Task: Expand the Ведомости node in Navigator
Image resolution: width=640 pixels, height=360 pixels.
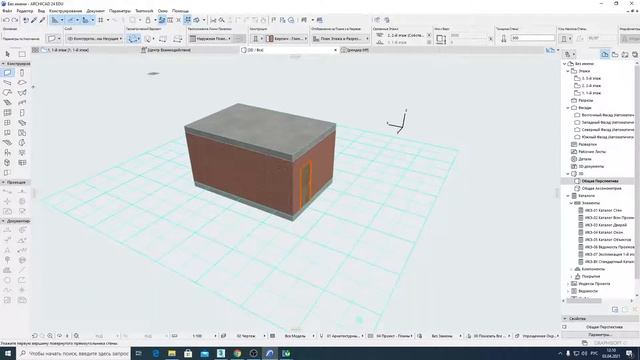Action: [x=568, y=291]
